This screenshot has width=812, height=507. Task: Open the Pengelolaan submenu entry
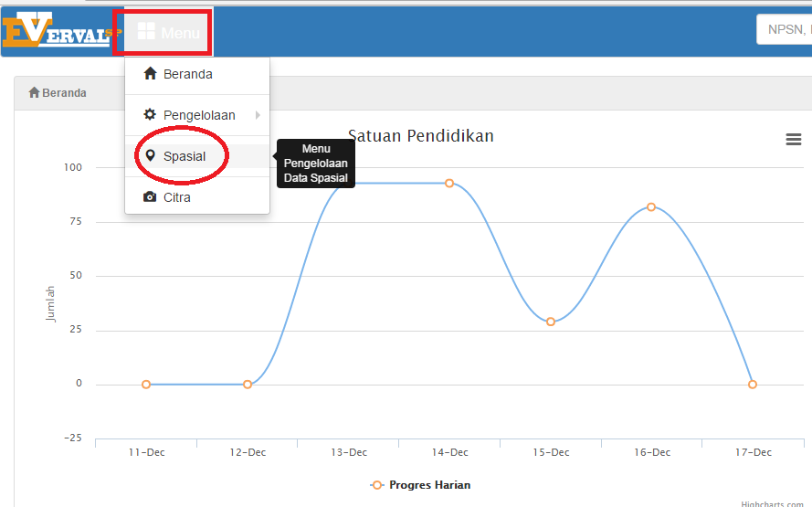197,115
